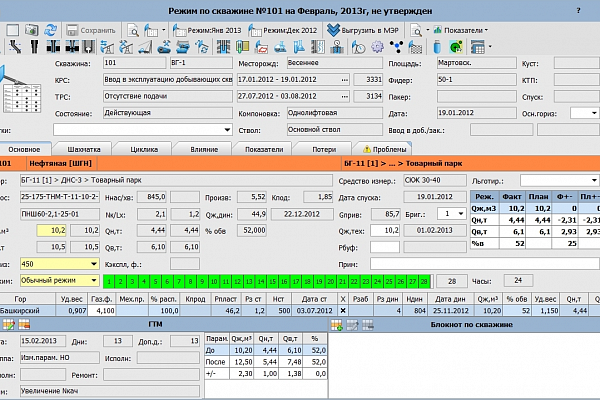600x400 pixels.
Task: Click the ? help button in title bar
Action: coord(578,11)
